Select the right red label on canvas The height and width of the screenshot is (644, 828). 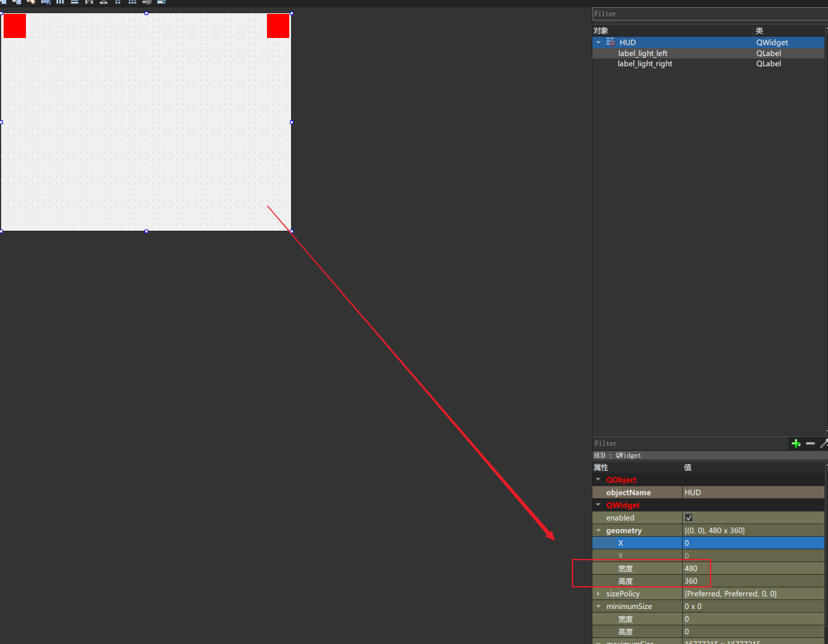point(278,26)
